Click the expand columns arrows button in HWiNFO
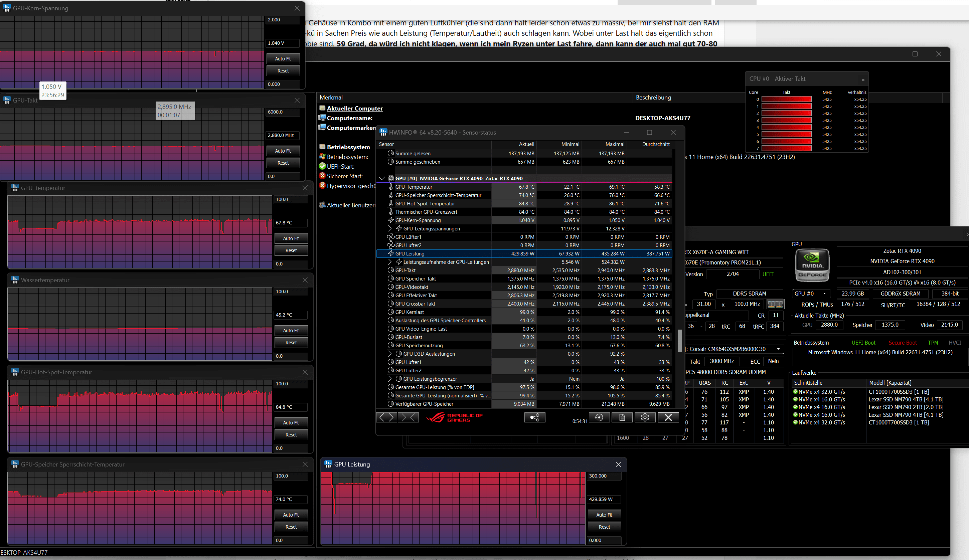Viewport: 969px width, 560px height. pyautogui.click(x=386, y=417)
